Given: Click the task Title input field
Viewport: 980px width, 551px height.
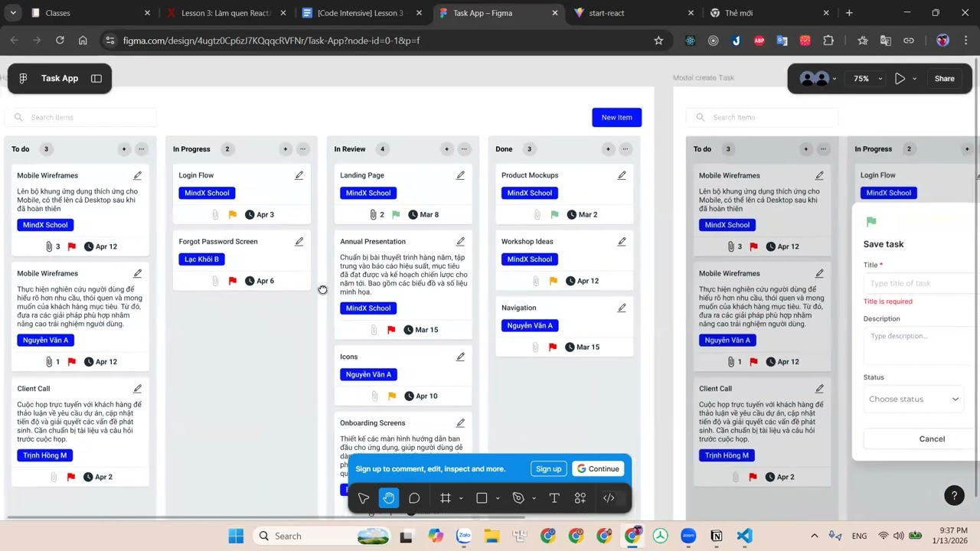Looking at the screenshot, I should [x=921, y=283].
